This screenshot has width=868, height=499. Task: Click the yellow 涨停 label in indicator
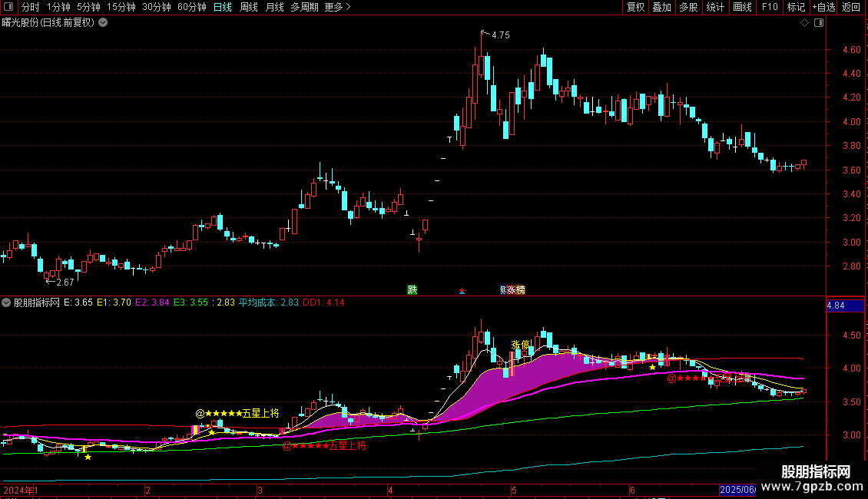click(x=520, y=345)
